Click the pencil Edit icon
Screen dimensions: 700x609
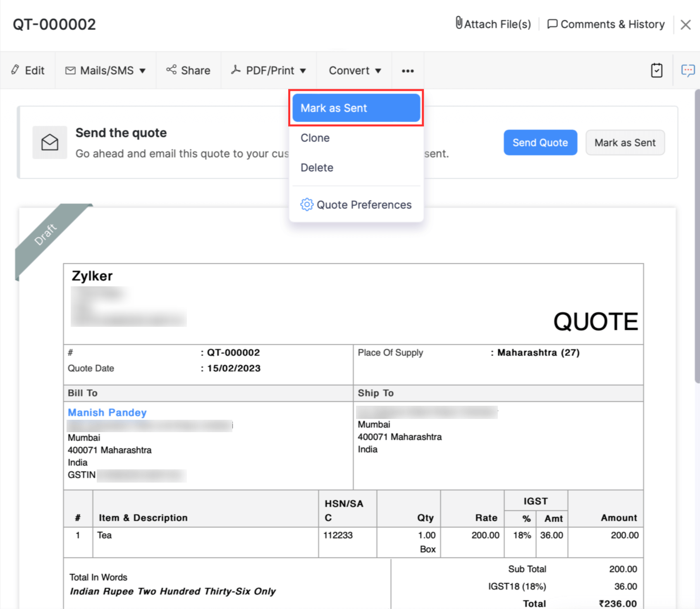pos(15,70)
